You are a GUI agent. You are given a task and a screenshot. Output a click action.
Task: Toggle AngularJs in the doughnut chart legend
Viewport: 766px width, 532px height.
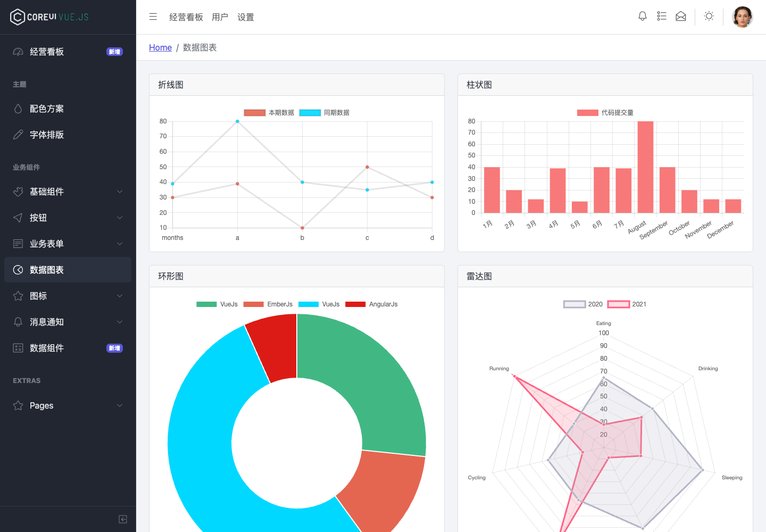pyautogui.click(x=371, y=304)
